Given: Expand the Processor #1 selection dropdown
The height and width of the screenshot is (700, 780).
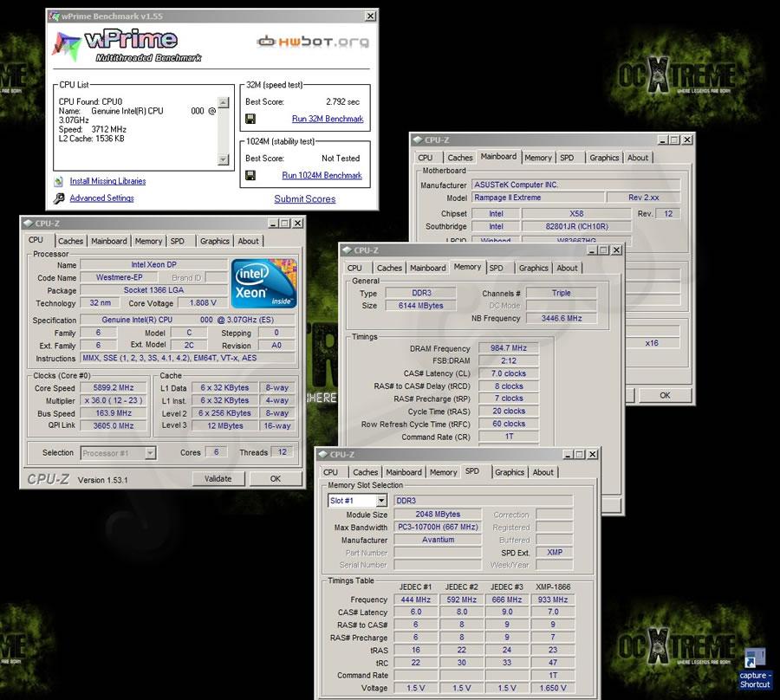Looking at the screenshot, I should (150, 453).
